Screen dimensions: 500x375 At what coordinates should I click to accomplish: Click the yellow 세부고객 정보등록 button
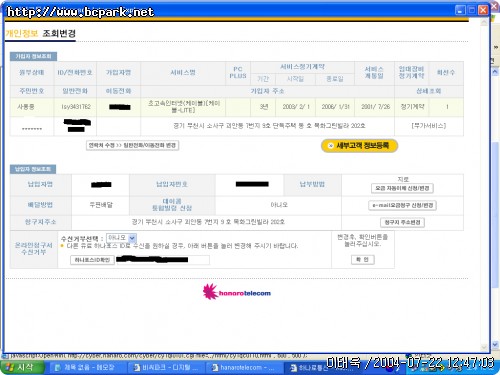tap(359, 146)
